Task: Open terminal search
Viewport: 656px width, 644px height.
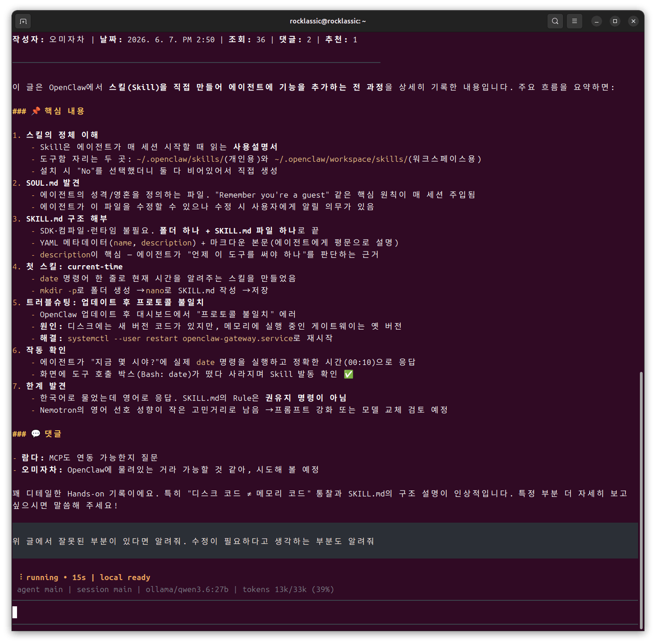Action: [x=555, y=21]
